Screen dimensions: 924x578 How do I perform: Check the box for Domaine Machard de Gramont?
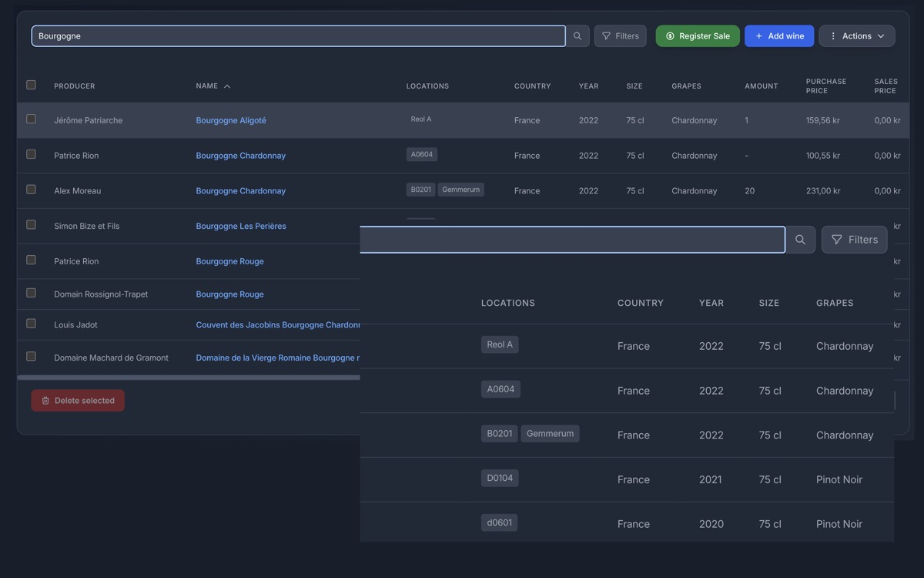pos(31,357)
